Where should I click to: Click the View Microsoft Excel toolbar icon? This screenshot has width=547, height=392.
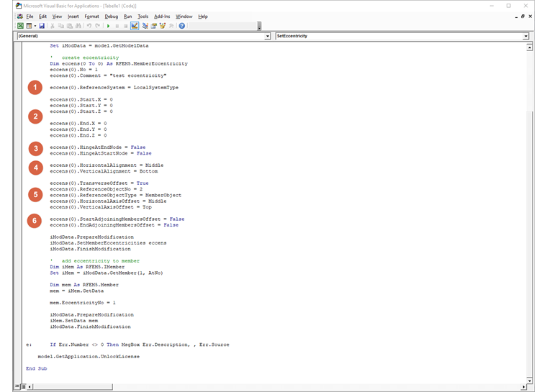pos(21,26)
